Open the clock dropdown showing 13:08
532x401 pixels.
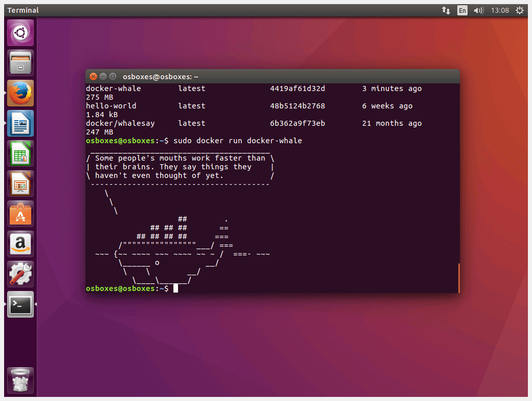coord(500,10)
